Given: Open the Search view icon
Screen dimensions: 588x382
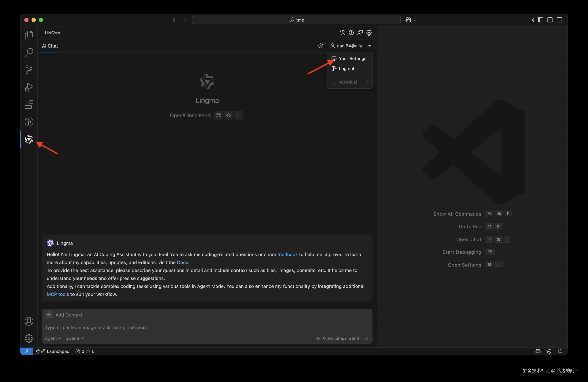Looking at the screenshot, I should point(29,52).
